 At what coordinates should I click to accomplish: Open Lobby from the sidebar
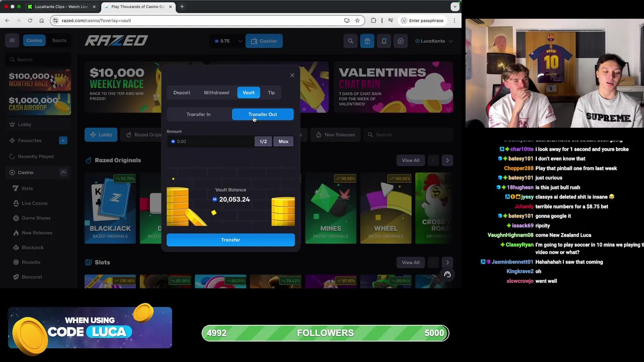point(38,124)
